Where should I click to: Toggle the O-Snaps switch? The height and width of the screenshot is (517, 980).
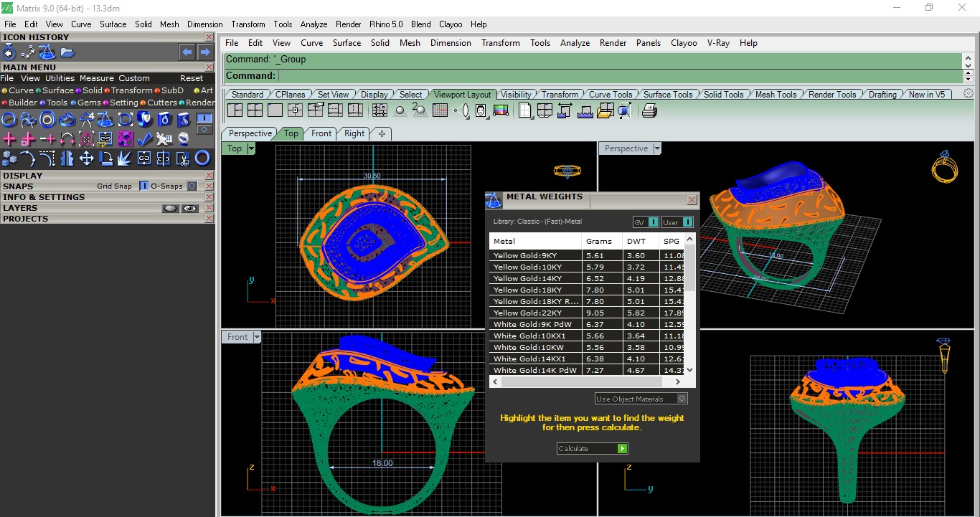(x=192, y=186)
